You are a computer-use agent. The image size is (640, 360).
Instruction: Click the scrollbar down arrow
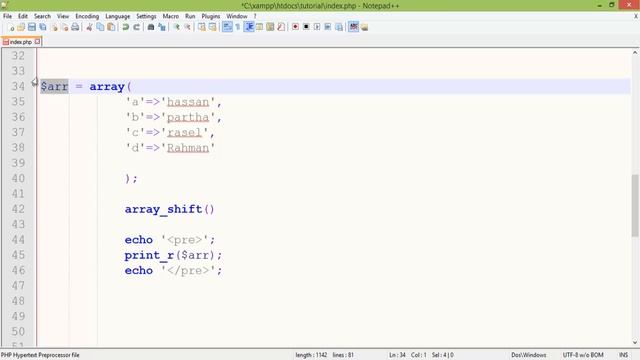click(x=635, y=342)
